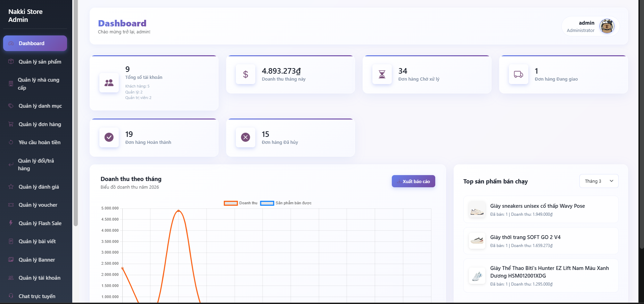Click the X cancelled orders icon
The height and width of the screenshot is (304, 644).
(246, 138)
